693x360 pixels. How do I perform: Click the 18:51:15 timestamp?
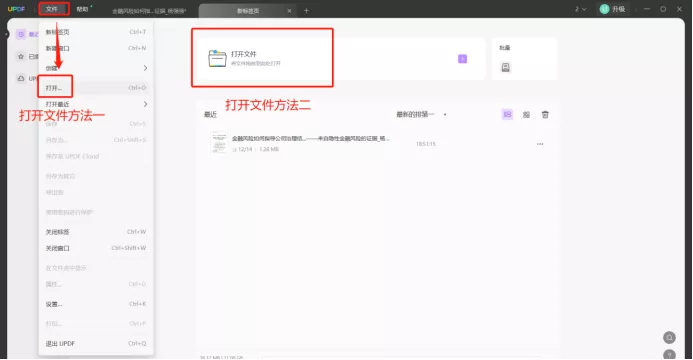(x=426, y=144)
